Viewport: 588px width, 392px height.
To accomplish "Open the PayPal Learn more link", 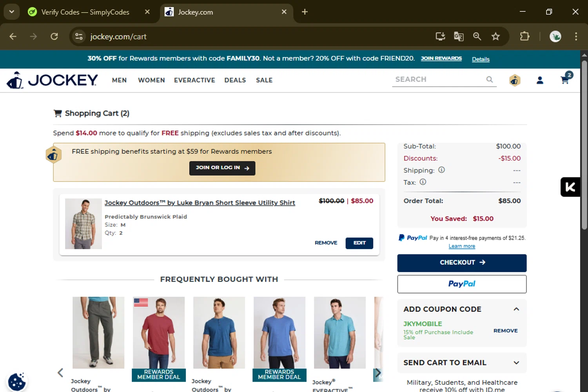I will (462, 246).
